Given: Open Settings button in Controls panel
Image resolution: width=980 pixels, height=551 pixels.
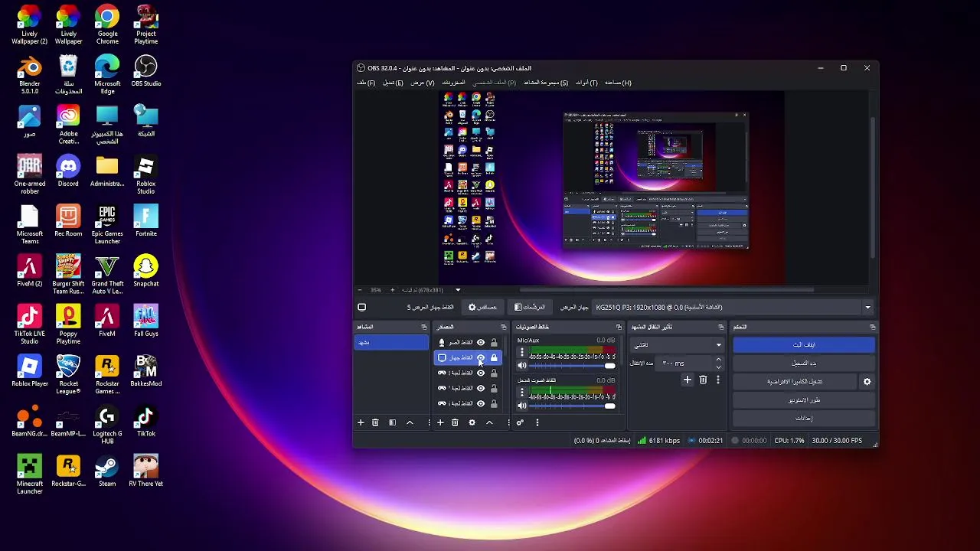Looking at the screenshot, I should tap(804, 418).
